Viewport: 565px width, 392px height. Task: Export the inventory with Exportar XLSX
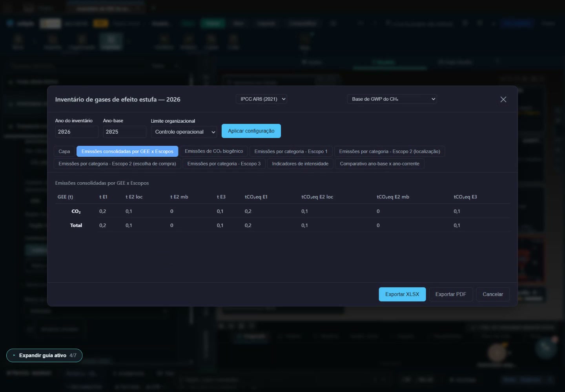(x=402, y=294)
